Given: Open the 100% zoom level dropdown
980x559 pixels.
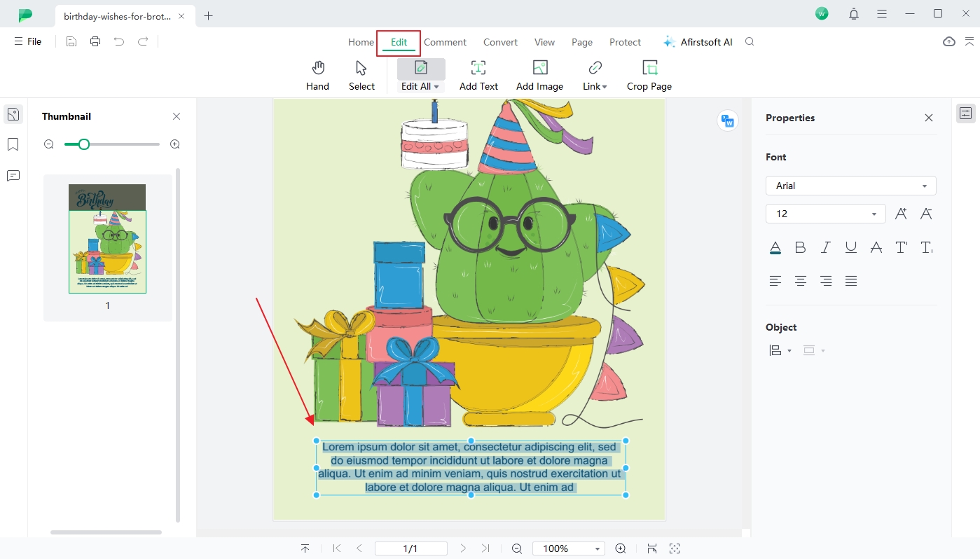Looking at the screenshot, I should [x=568, y=548].
